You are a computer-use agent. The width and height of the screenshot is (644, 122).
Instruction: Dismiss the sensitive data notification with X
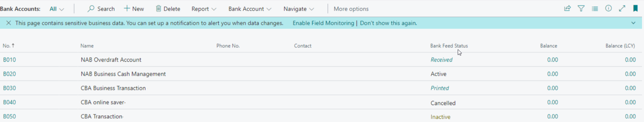click(9, 23)
